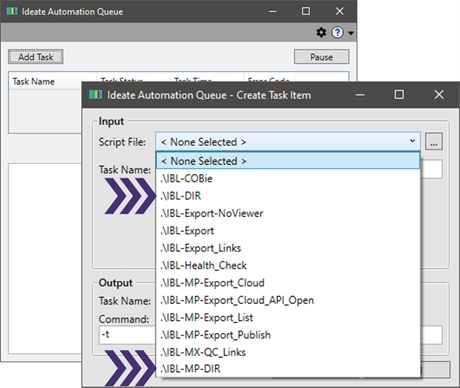Select .\IBL-MP-Export_Cloud_API_Open script
This screenshot has width=460, height=388.
[288, 300]
